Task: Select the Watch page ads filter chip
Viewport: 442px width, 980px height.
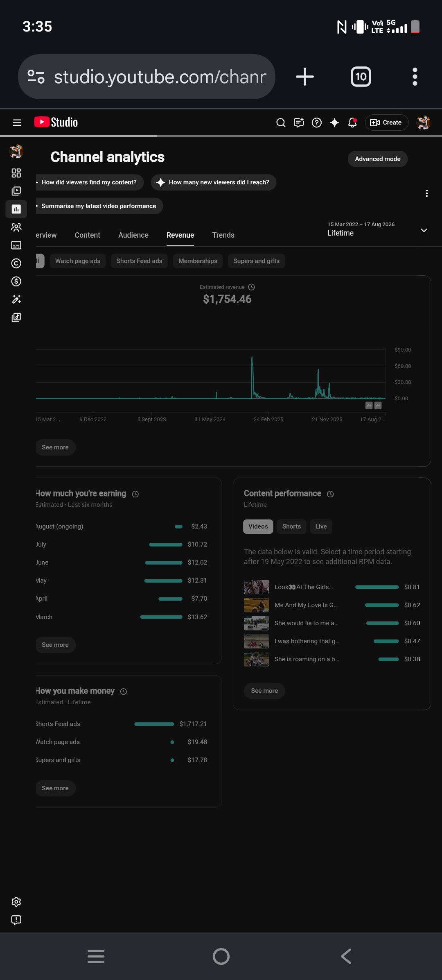Action: [78, 261]
